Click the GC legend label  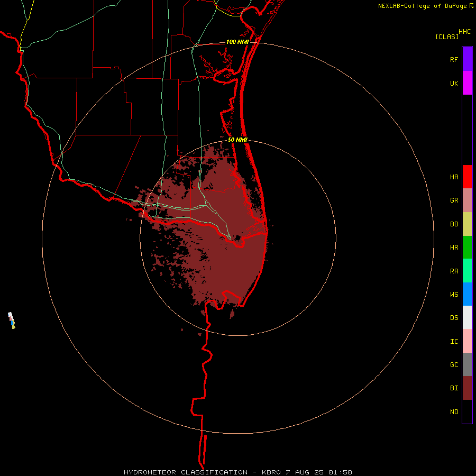[x=454, y=365]
